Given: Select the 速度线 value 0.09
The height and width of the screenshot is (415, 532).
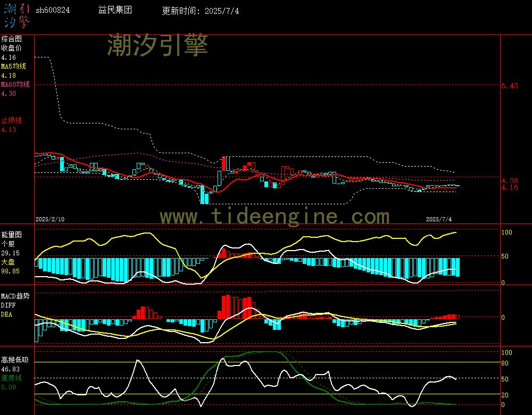Looking at the screenshot, I should [9, 387].
